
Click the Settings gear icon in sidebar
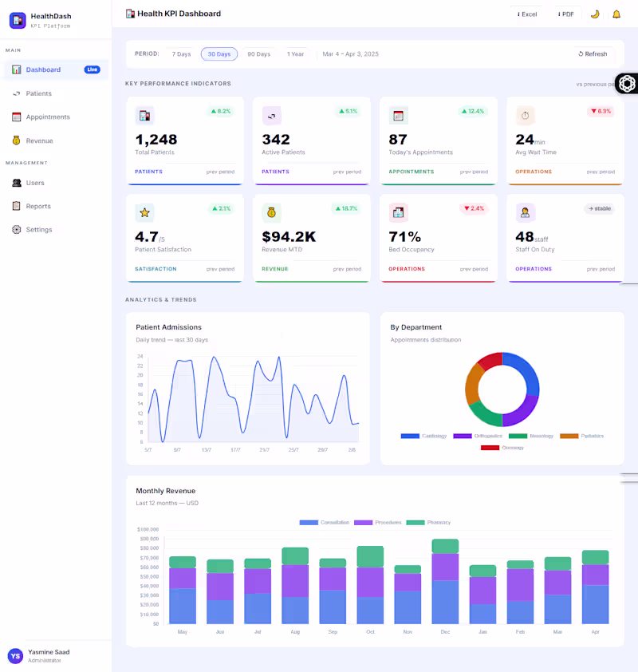tap(16, 230)
